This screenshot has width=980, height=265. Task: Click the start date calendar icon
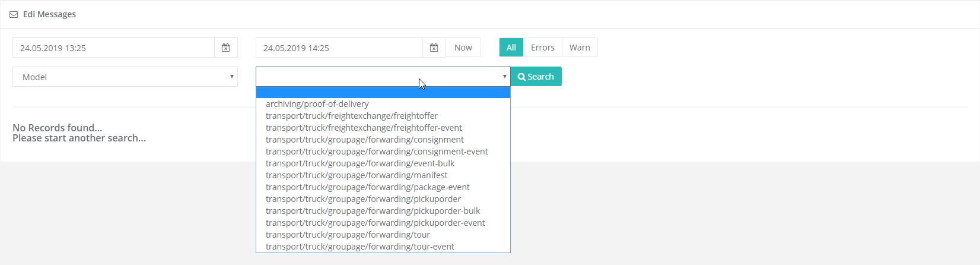[x=225, y=48]
